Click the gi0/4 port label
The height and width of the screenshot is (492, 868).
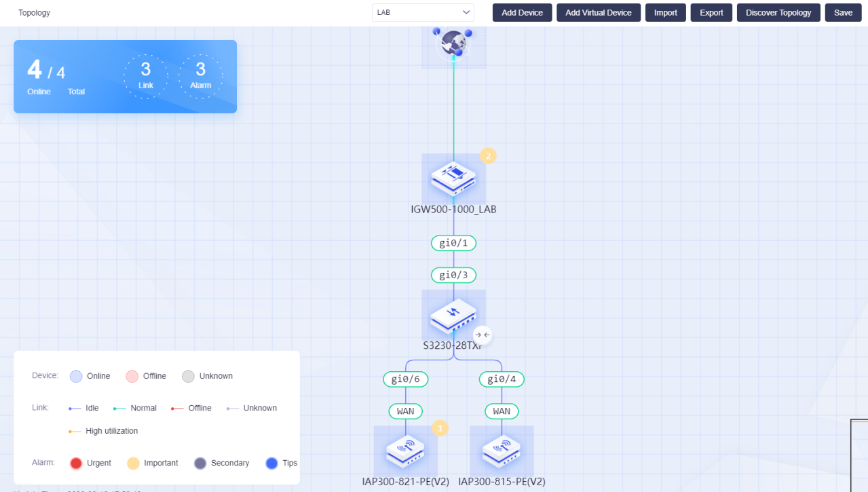[502, 379]
